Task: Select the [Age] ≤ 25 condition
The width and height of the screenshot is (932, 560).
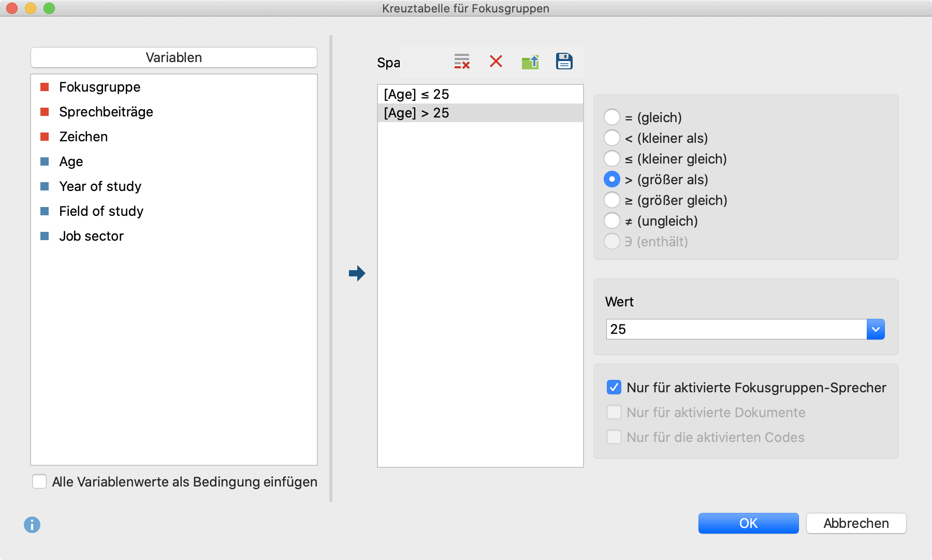Action: pos(480,94)
